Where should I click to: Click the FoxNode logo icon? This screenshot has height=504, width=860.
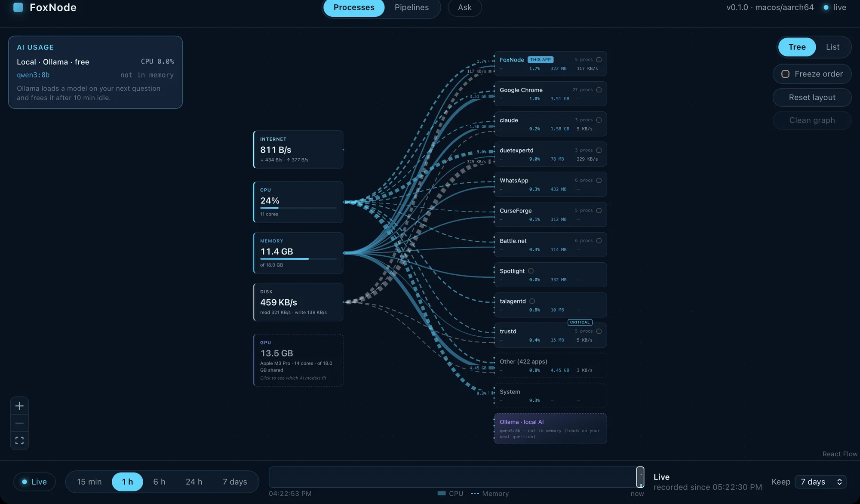tap(18, 7)
